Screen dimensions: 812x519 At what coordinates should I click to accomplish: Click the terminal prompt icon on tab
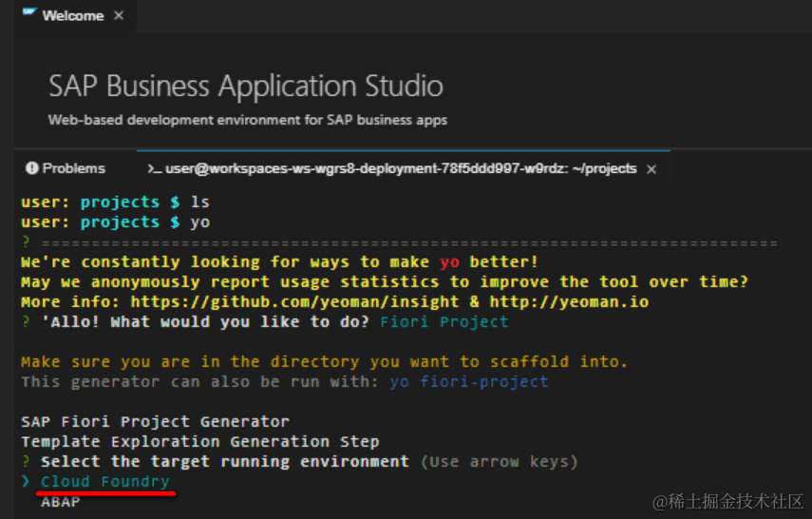pyautogui.click(x=154, y=168)
